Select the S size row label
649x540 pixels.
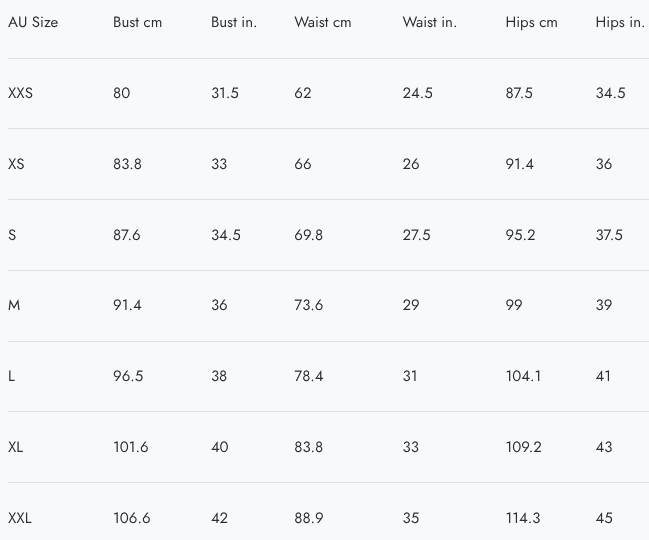click(x=12, y=235)
